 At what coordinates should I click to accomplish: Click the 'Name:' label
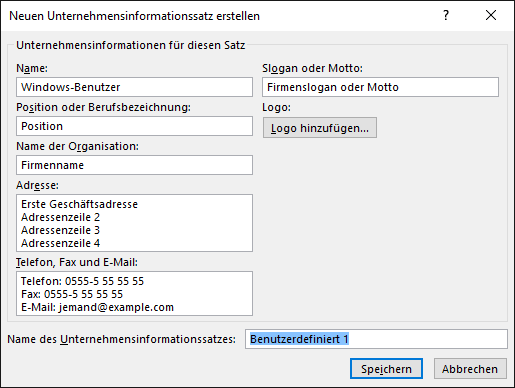pyautogui.click(x=32, y=68)
